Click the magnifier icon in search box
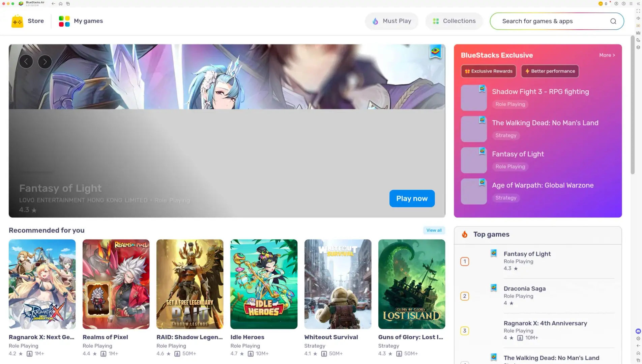Screen dimensions: 642x364 pos(613,21)
